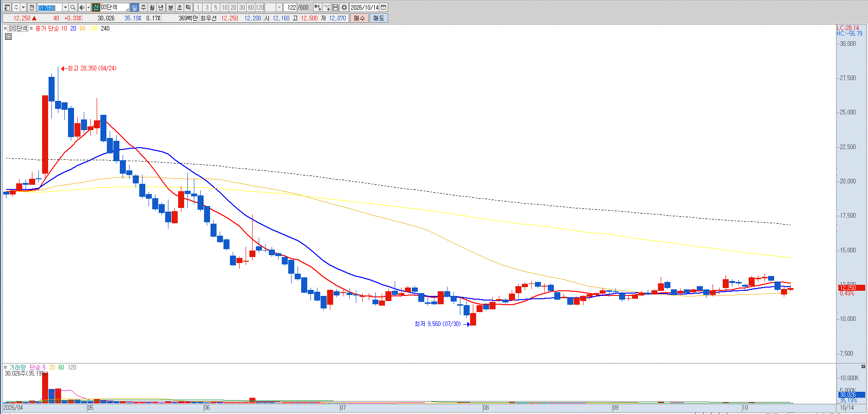Open chart settings gear icon
Screen dimensions: 868x414
point(344,7)
